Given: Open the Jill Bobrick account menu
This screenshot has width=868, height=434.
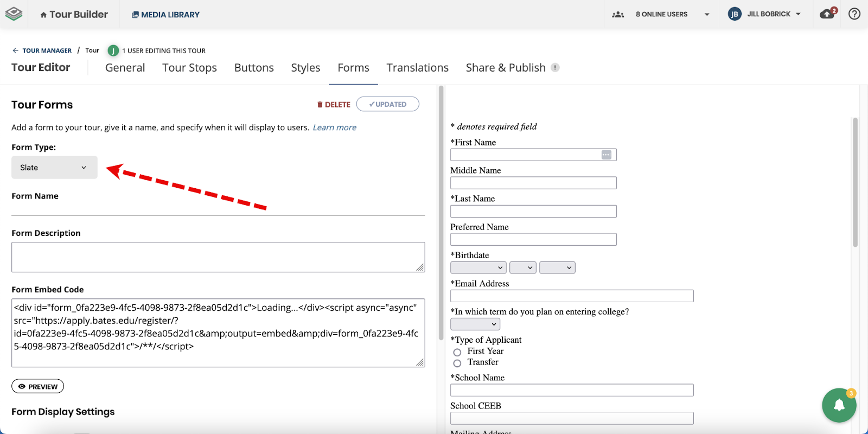Looking at the screenshot, I should click(x=774, y=14).
